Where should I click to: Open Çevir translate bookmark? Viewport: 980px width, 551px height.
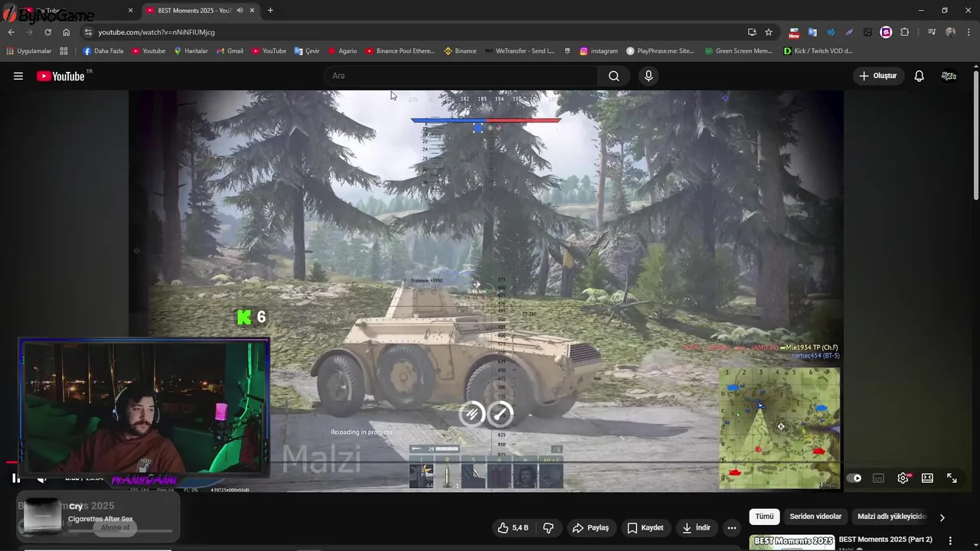[307, 51]
